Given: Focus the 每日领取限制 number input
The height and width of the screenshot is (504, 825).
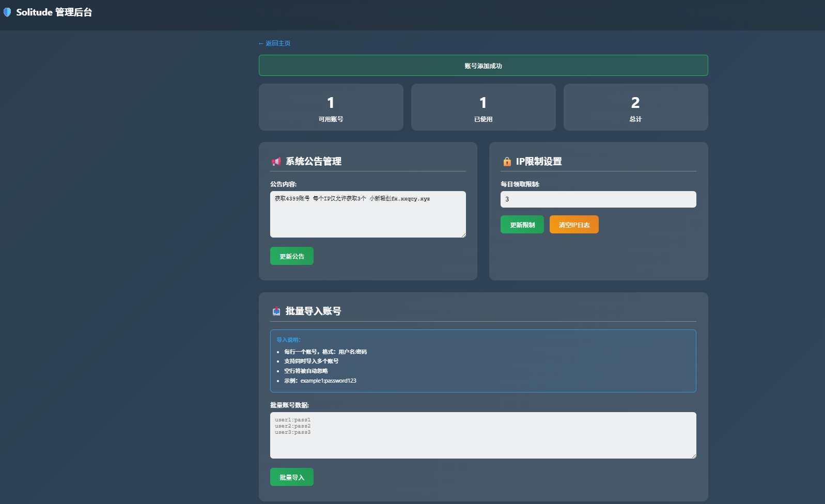Looking at the screenshot, I should (598, 199).
